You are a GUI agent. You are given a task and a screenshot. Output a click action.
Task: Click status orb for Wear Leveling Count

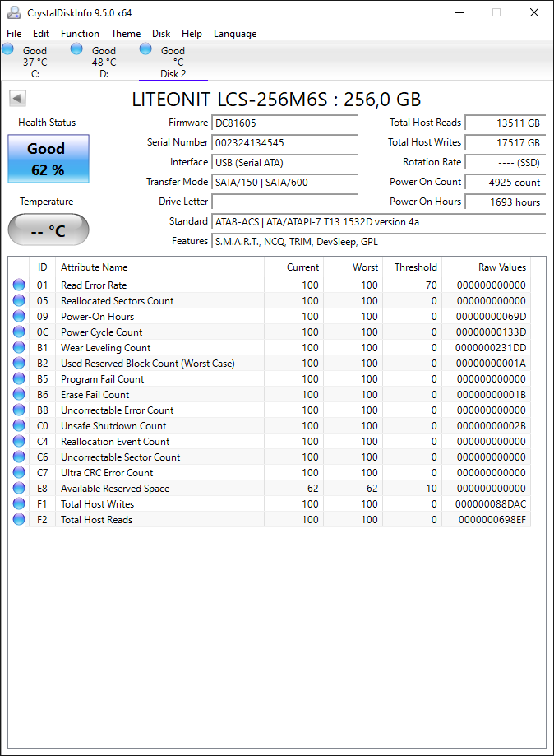click(19, 347)
